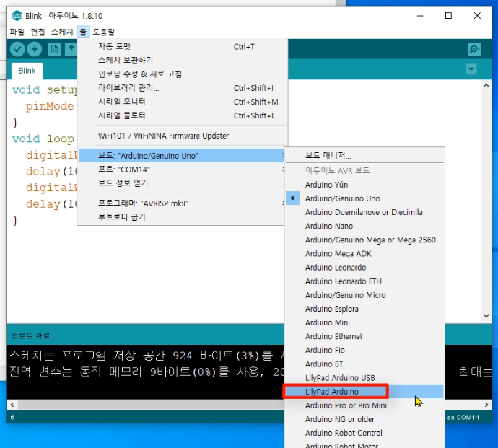The height and width of the screenshot is (448, 498).
Task: Select Arduino Nano board
Action: click(364, 226)
